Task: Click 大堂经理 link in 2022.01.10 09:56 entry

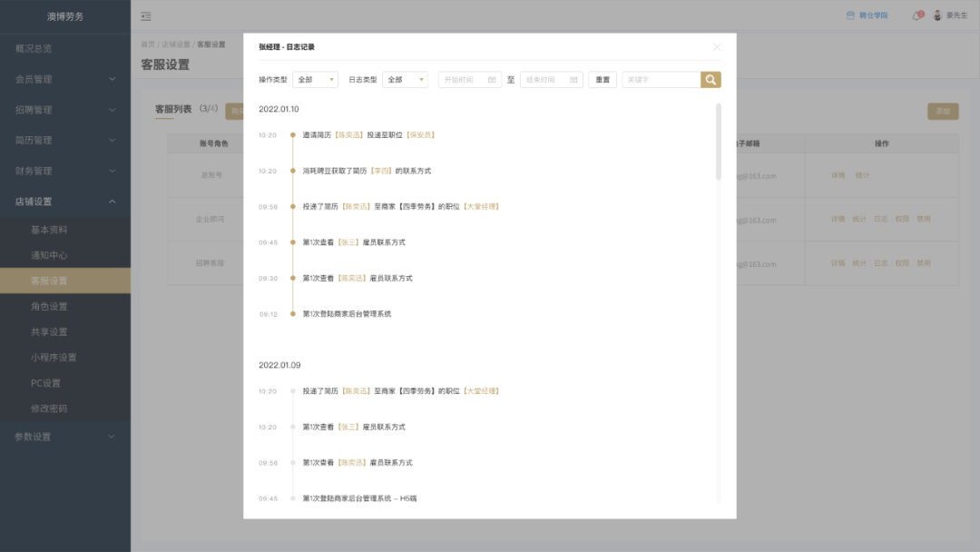Action: [x=481, y=206]
